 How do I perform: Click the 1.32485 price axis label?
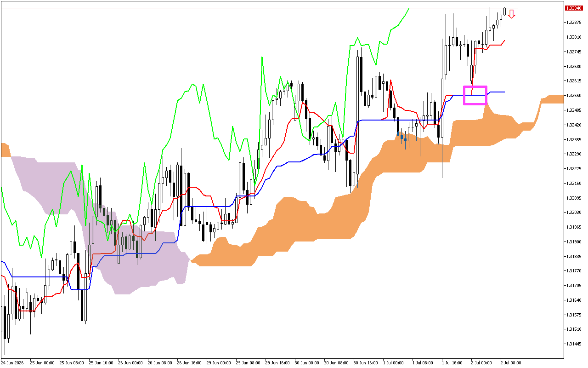573,110
